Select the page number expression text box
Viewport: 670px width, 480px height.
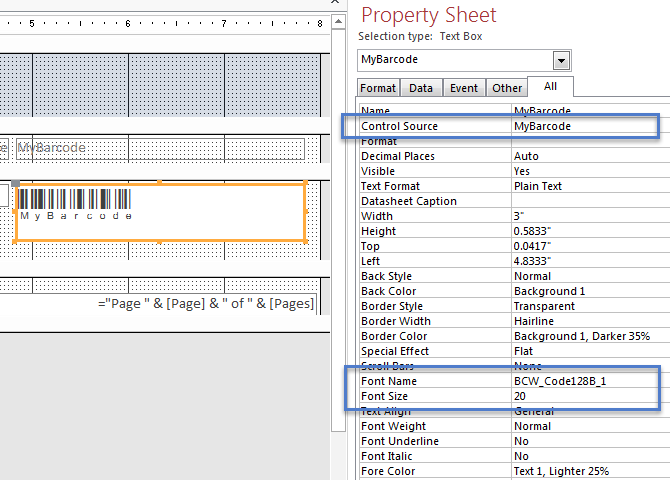click(206, 303)
